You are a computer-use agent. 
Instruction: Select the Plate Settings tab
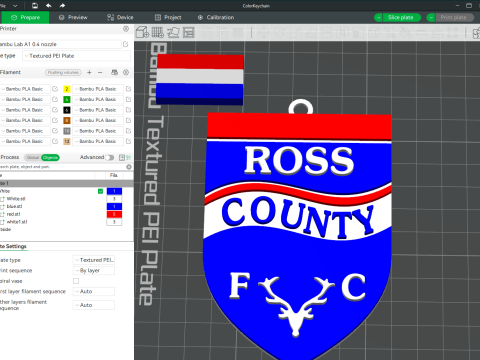[13, 246]
